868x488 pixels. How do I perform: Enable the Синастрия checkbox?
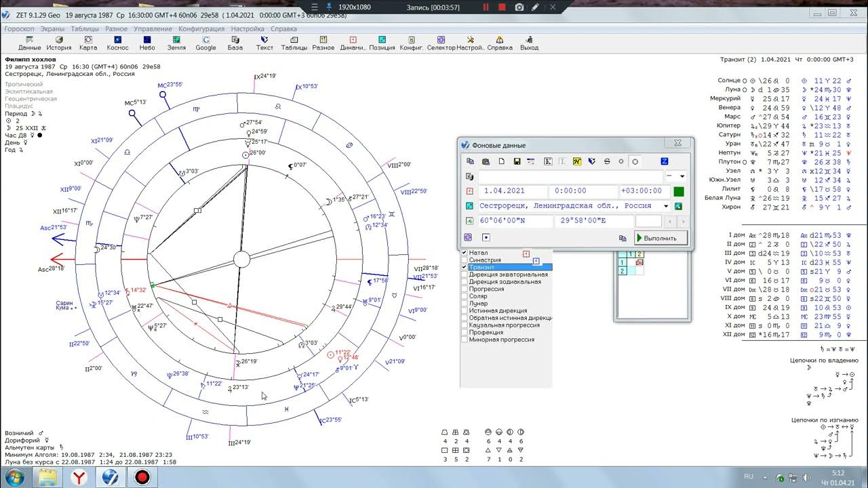click(465, 260)
